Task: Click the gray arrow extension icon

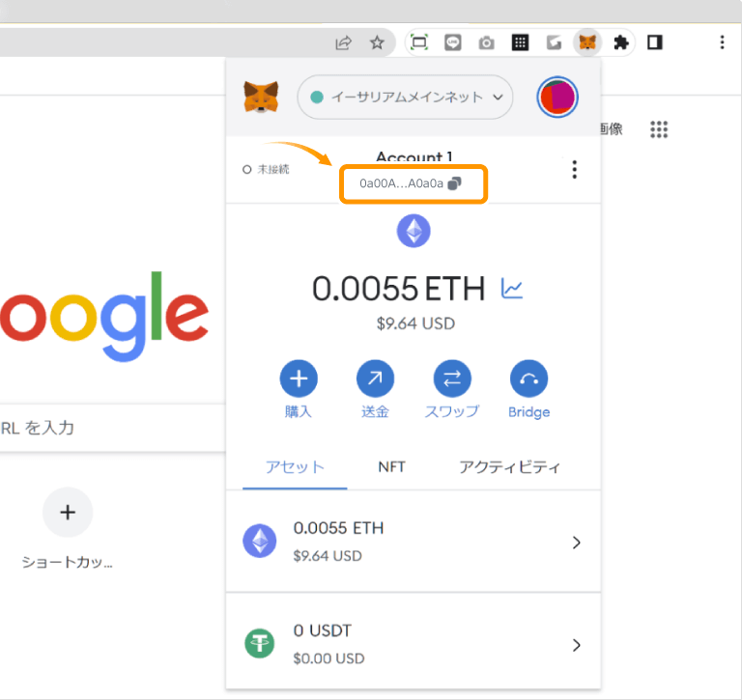Action: click(554, 43)
